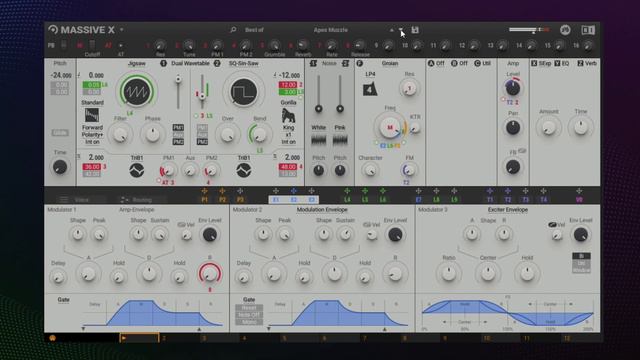This screenshot has width=640, height=360.
Task: Select the V0 voice modulator tab
Action: click(579, 200)
